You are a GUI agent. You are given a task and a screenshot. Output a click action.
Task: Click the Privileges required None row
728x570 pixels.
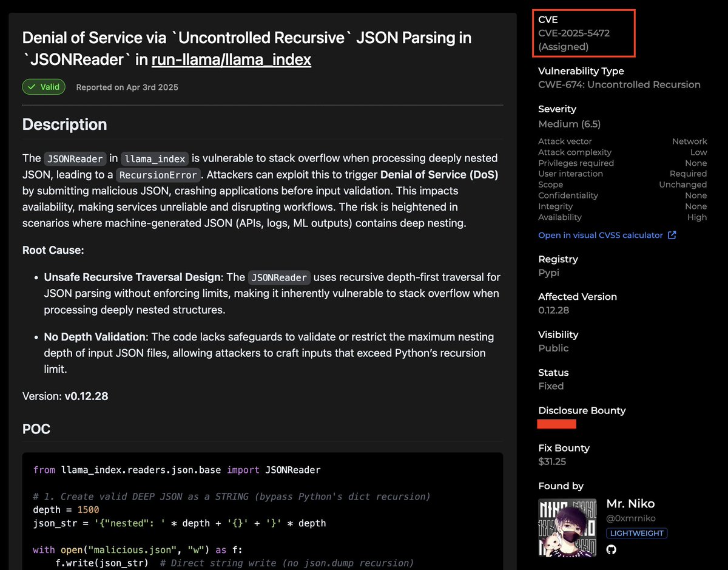(622, 163)
